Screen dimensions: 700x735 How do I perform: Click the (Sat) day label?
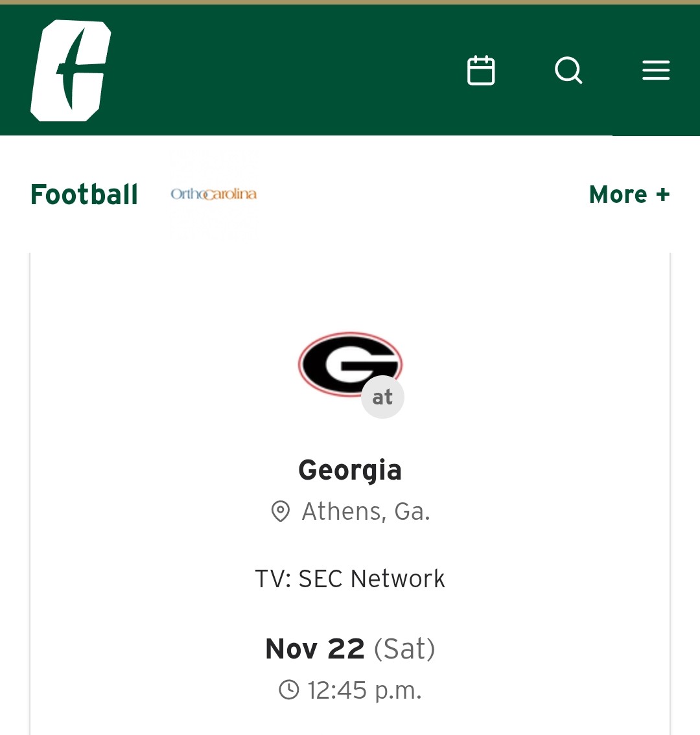404,649
